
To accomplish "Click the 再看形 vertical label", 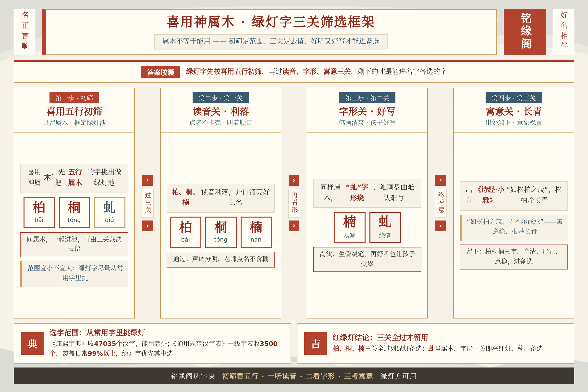I will point(294,203).
